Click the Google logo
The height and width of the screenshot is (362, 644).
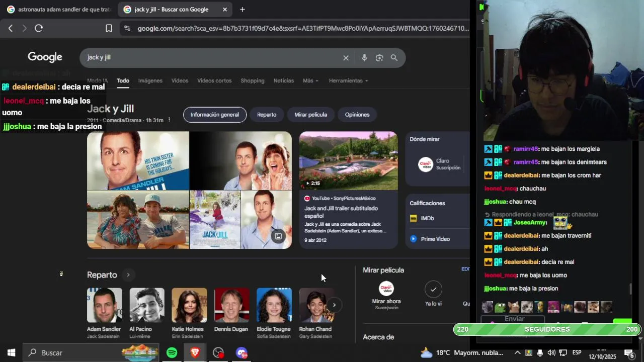pos(45,57)
